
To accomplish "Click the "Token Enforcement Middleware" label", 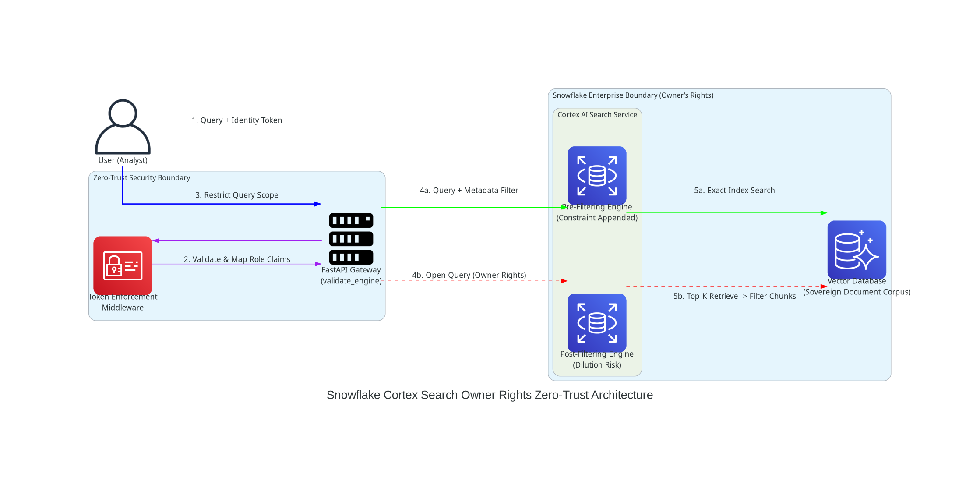I will 123,302.
